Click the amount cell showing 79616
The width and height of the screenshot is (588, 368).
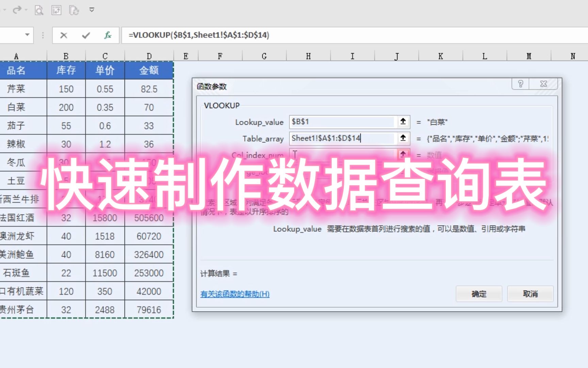click(149, 310)
